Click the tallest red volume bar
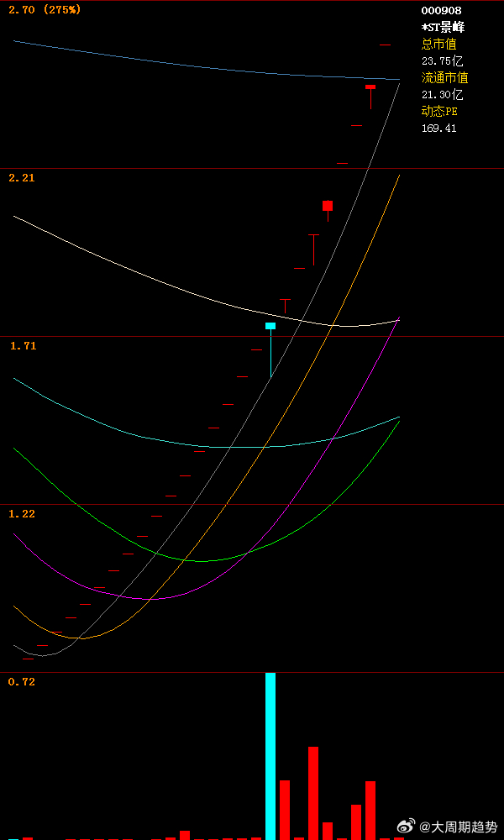This screenshot has height=840, width=504. (313, 793)
